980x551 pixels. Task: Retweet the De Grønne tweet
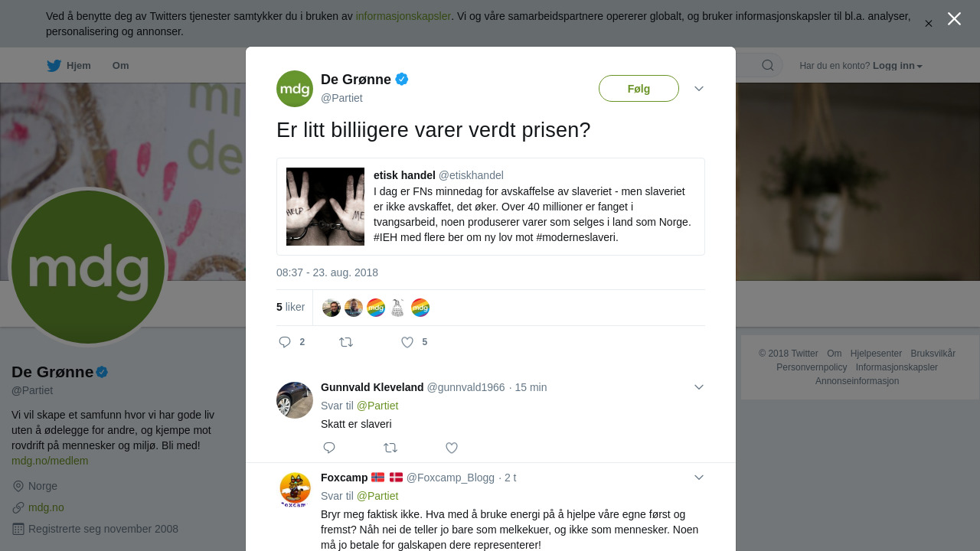click(x=346, y=342)
